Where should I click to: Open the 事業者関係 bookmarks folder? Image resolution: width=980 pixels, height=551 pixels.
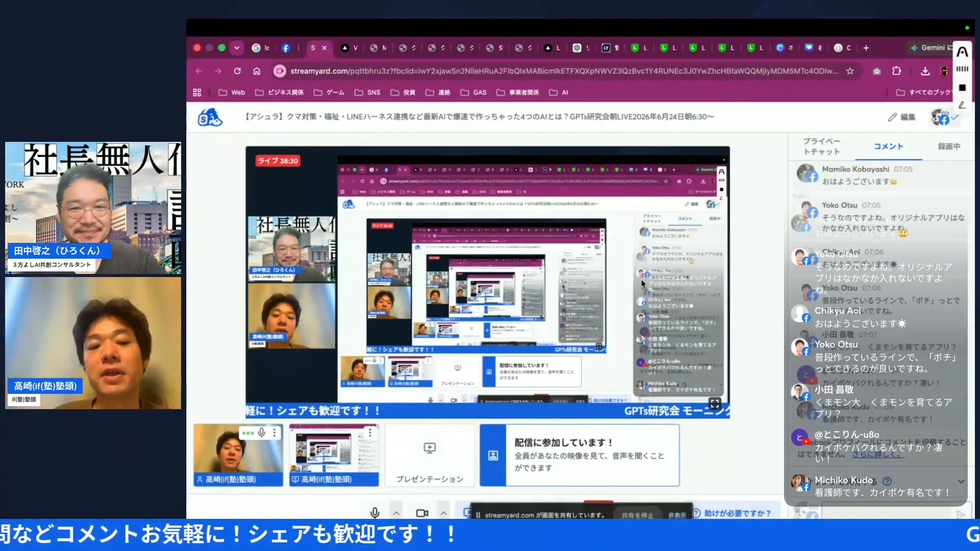tap(518, 92)
